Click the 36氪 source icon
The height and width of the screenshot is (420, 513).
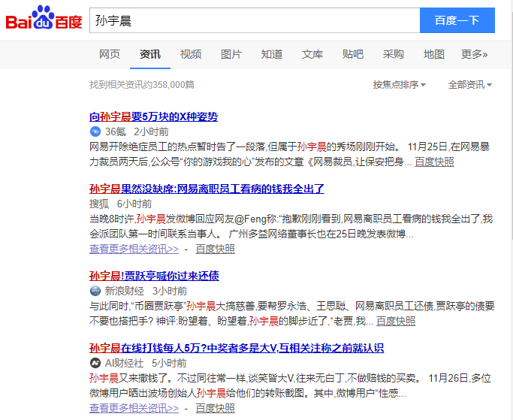pos(95,131)
